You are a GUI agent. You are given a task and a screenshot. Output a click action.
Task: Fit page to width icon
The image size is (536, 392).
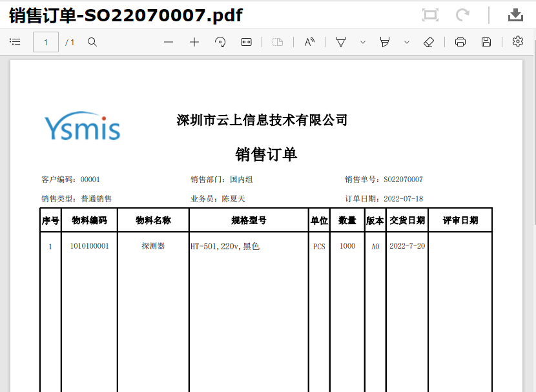tap(246, 42)
